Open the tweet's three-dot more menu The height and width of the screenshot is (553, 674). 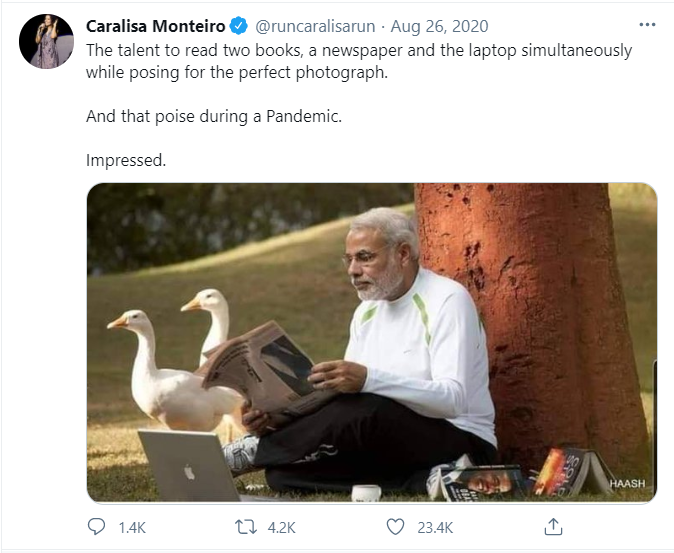(646, 25)
